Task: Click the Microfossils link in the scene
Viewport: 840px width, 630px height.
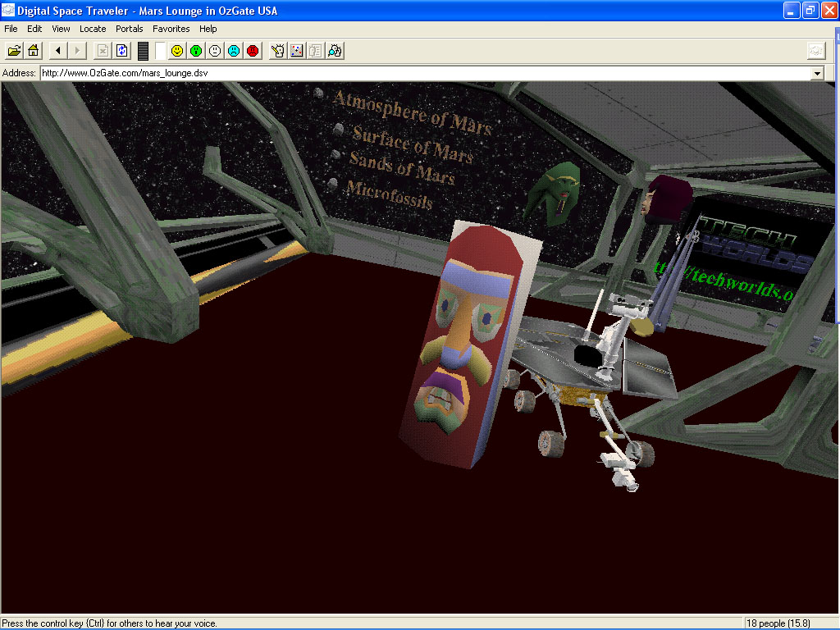Action: pyautogui.click(x=389, y=194)
